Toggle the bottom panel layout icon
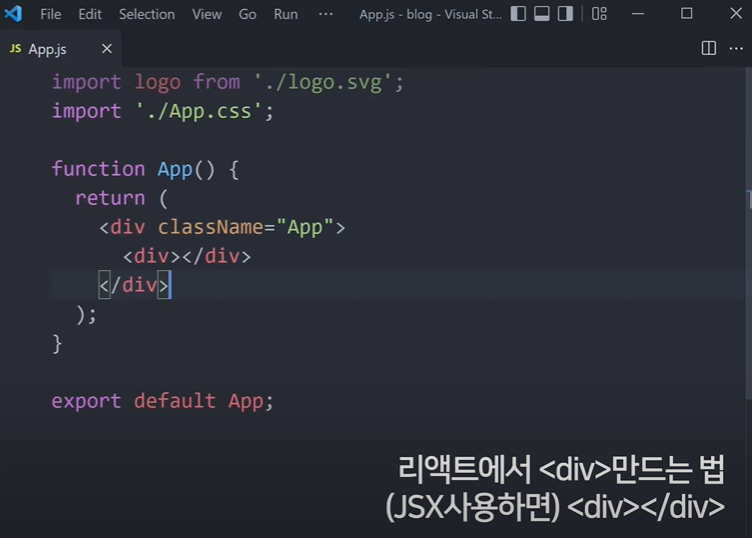Viewport: 752px width, 538px height. [x=541, y=13]
